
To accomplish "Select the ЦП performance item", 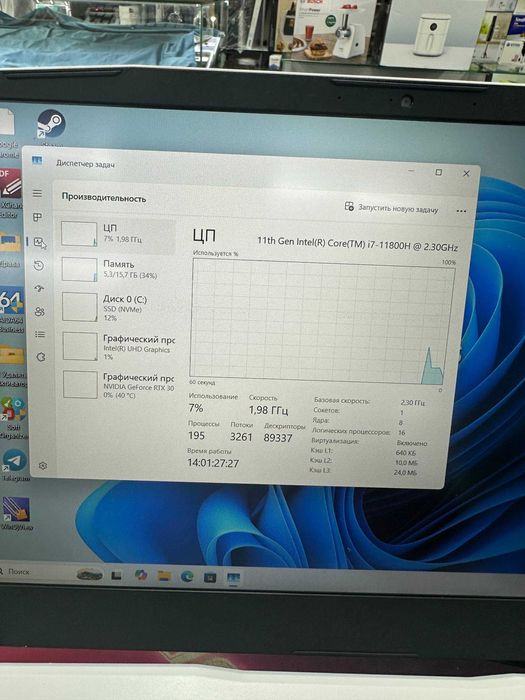I will (117, 234).
